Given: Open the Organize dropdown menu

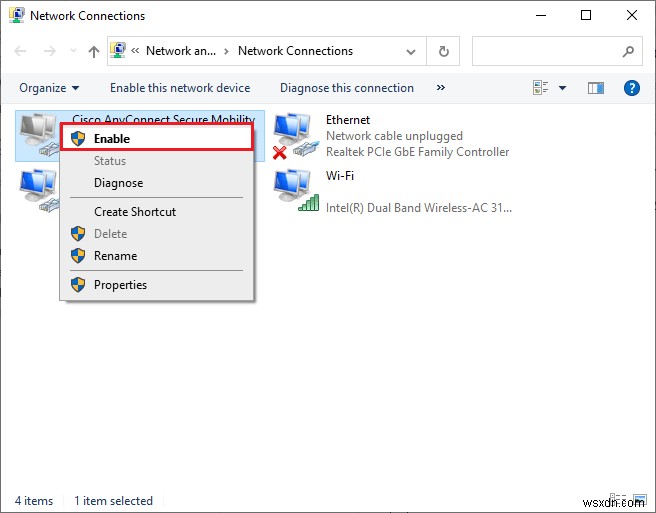Looking at the screenshot, I should pos(49,88).
